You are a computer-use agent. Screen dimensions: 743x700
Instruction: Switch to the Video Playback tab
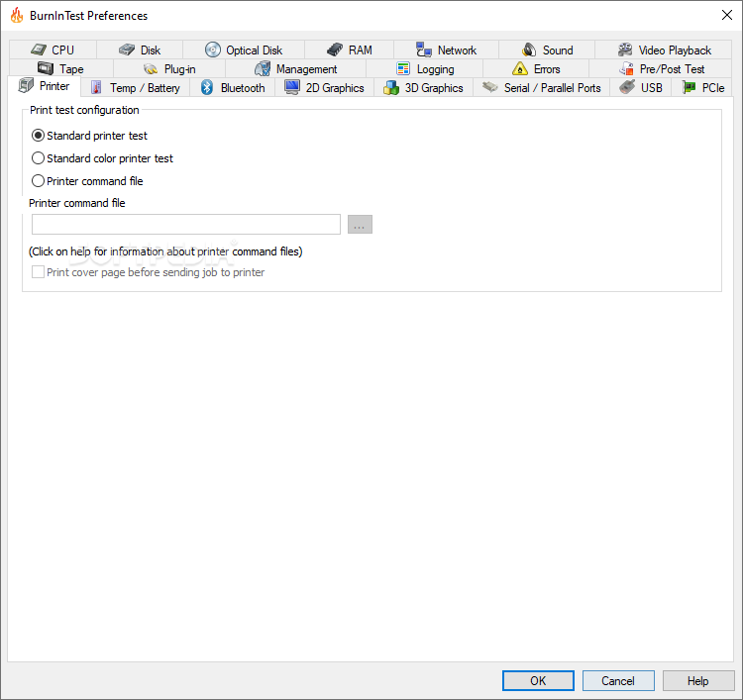point(664,50)
